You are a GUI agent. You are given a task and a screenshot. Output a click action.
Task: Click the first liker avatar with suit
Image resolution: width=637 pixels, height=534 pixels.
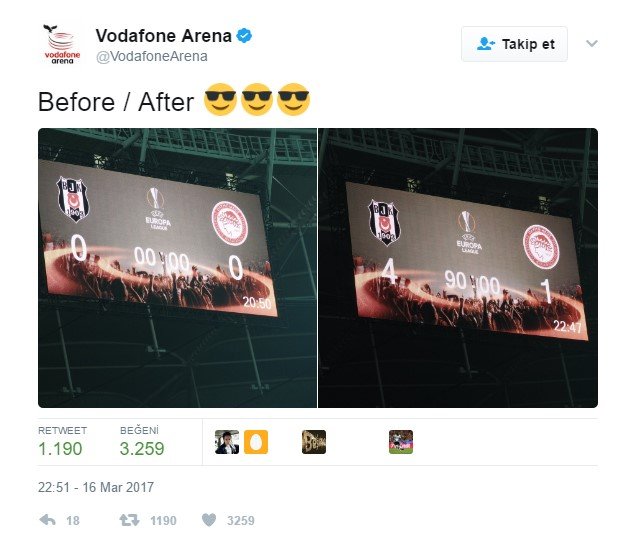pos(227,442)
